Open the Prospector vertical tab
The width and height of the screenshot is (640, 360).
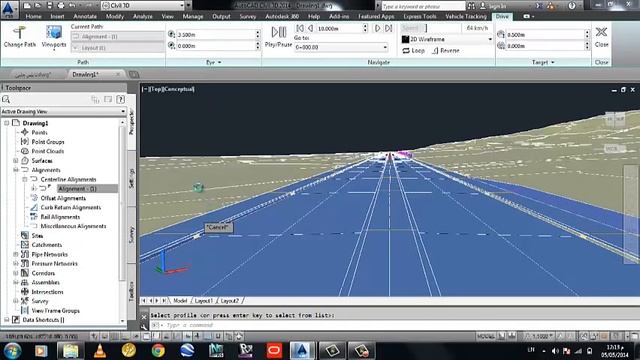click(132, 122)
